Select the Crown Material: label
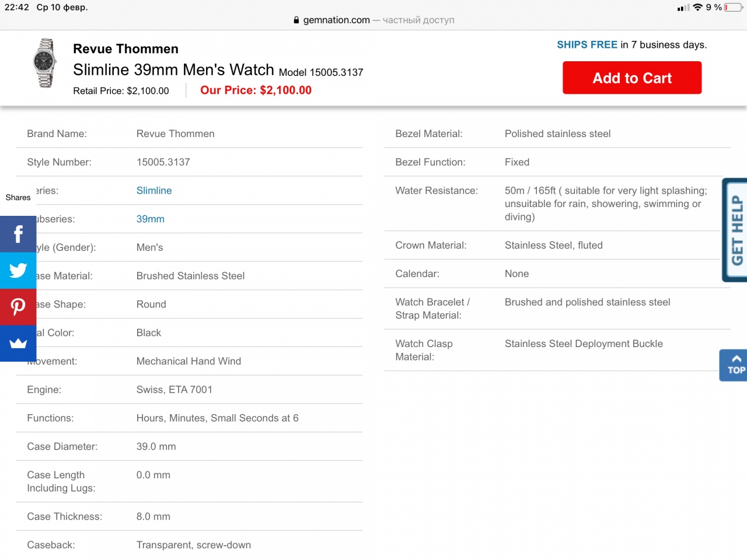The width and height of the screenshot is (747, 560). coord(431,246)
